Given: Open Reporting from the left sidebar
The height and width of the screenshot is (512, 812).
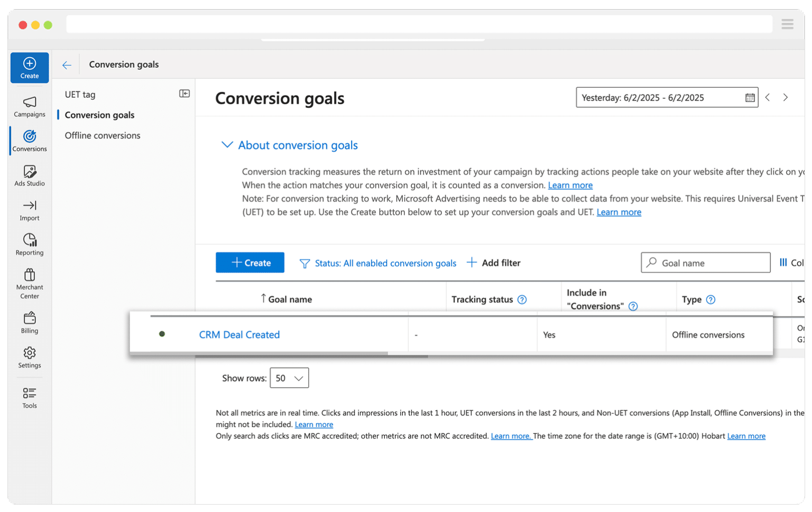Looking at the screenshot, I should pos(29,241).
